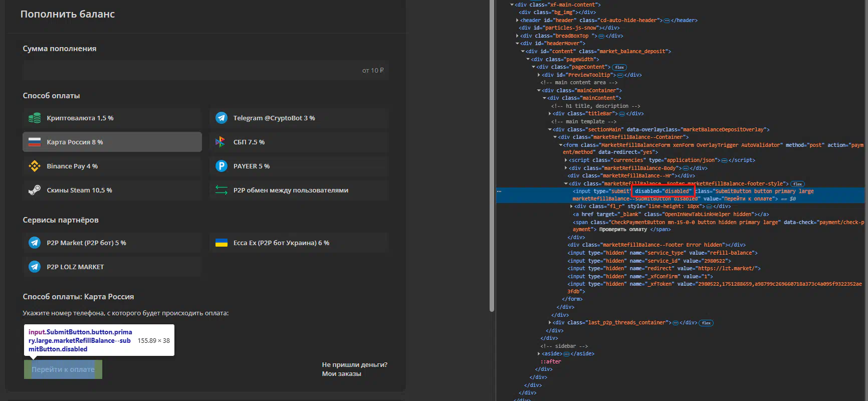Select the hidden input _xfToken row
Screen dimensions: 868x401
click(715, 288)
